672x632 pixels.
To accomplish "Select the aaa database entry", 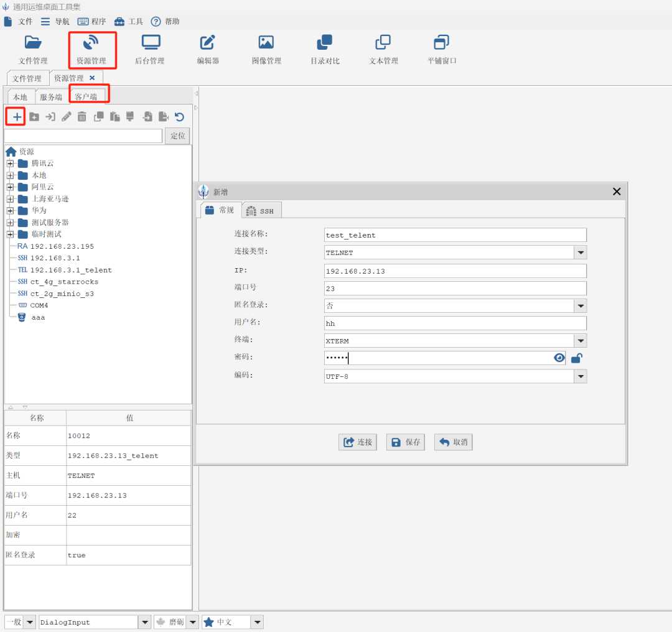I will coord(32,317).
